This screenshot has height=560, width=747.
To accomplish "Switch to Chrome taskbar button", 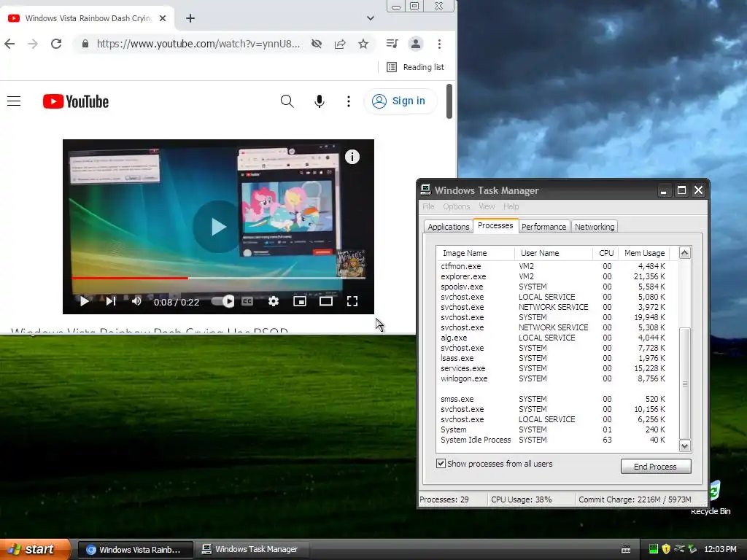I will (x=136, y=550).
